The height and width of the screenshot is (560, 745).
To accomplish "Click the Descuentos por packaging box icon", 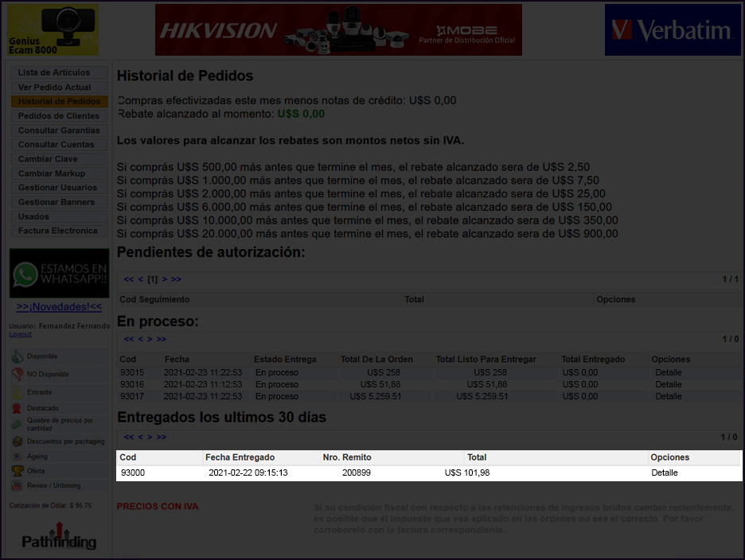I will click(x=17, y=441).
